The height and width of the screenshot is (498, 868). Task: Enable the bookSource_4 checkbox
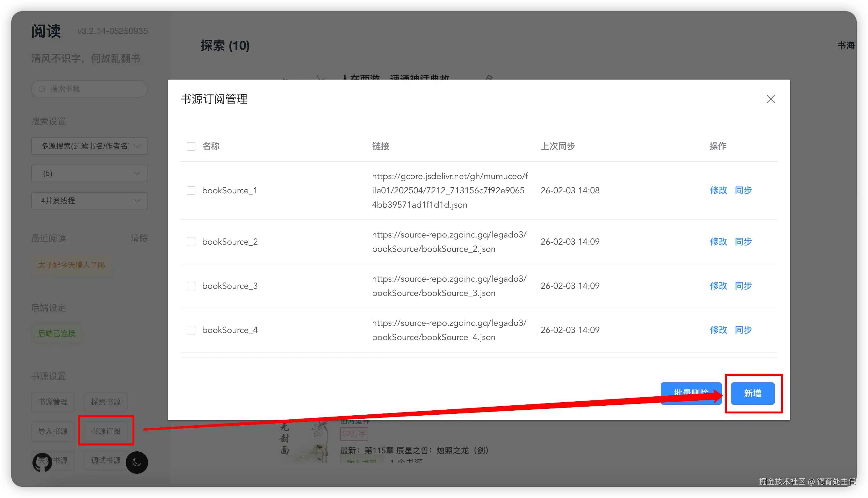(x=191, y=330)
